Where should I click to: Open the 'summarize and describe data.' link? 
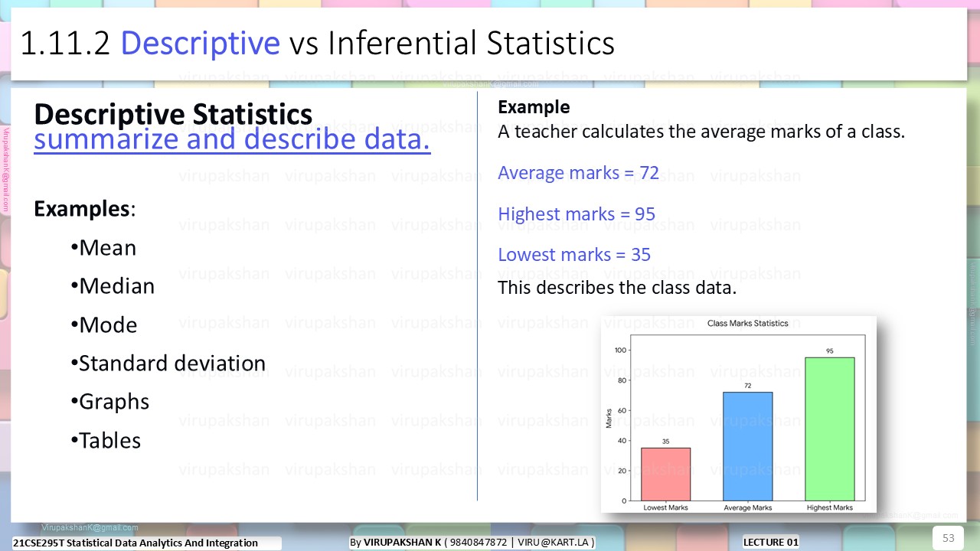coord(232,139)
